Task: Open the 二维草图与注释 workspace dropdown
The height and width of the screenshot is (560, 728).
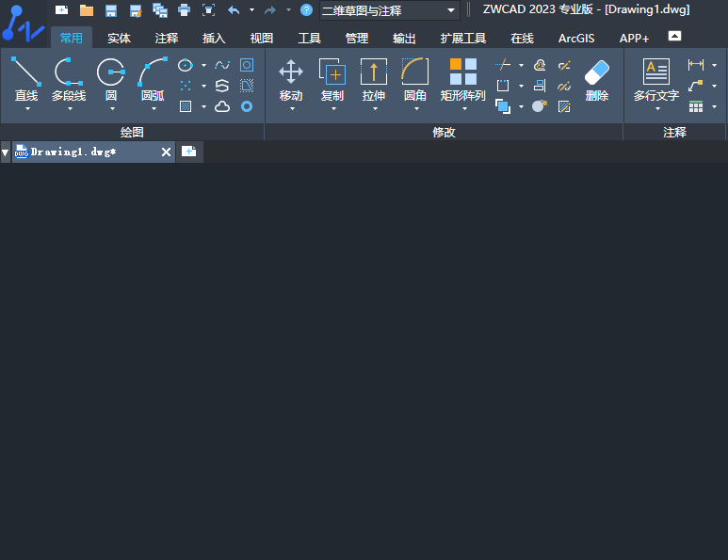Action: [390, 10]
